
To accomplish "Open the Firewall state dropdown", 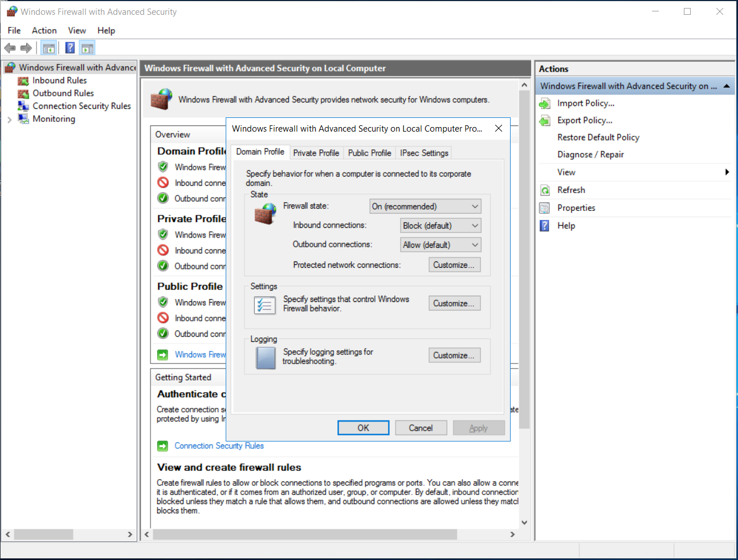I will pos(425,206).
